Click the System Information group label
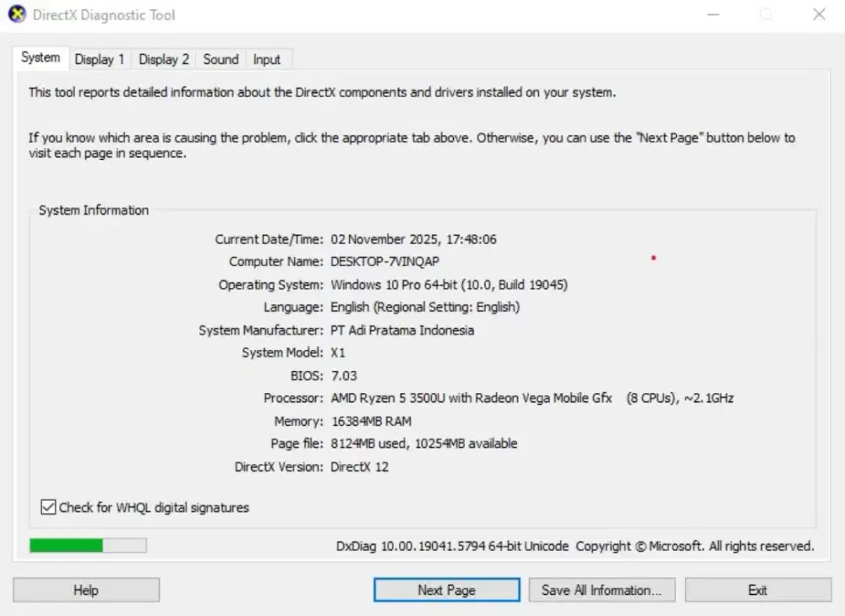 93,210
